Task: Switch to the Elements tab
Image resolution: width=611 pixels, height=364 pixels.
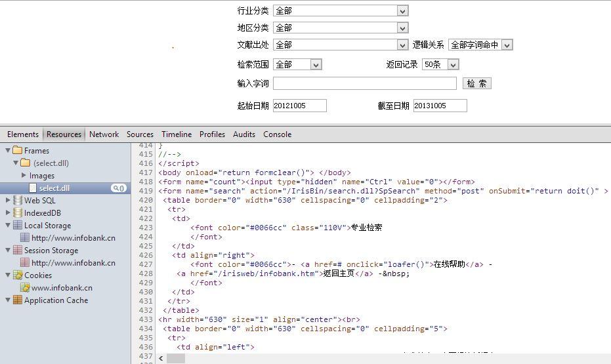Action: pyautogui.click(x=22, y=134)
